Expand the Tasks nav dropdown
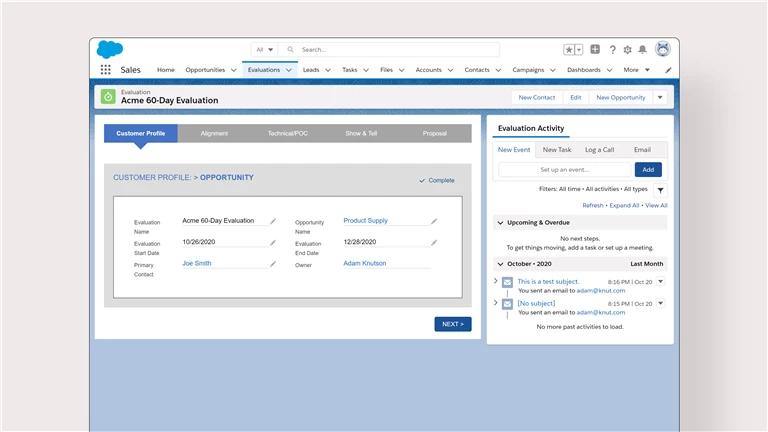The width and height of the screenshot is (768, 432). 365,70
